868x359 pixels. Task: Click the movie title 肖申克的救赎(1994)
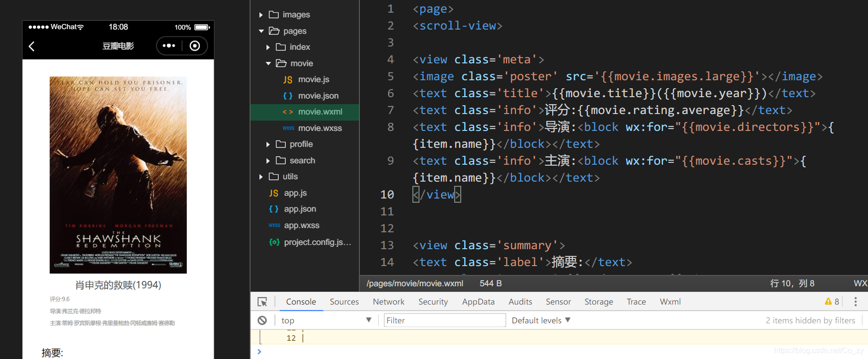click(118, 285)
